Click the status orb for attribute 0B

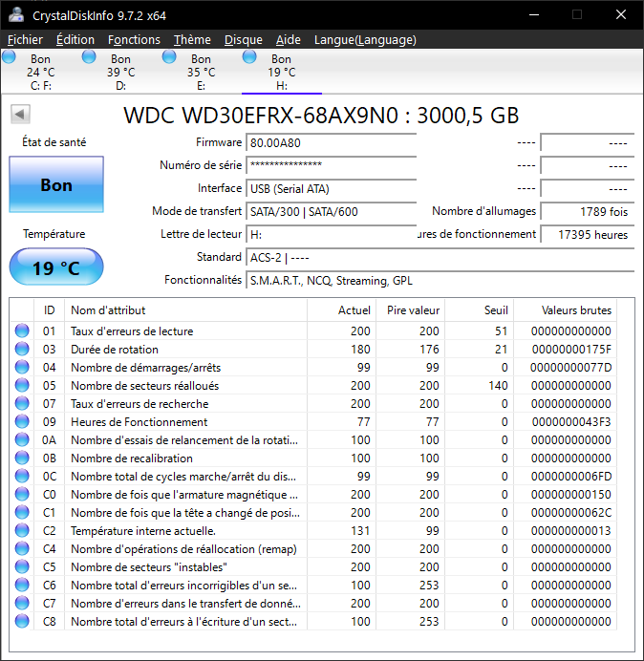pos(22,458)
